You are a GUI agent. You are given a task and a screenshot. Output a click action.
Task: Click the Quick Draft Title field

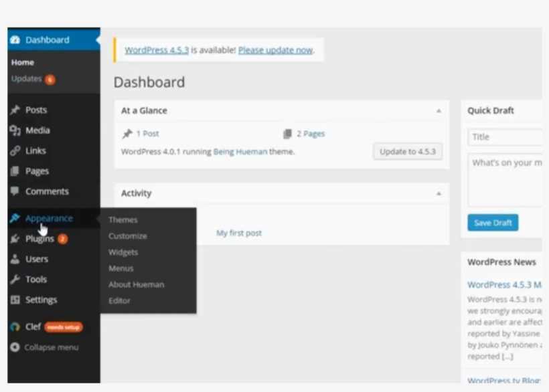tap(505, 136)
